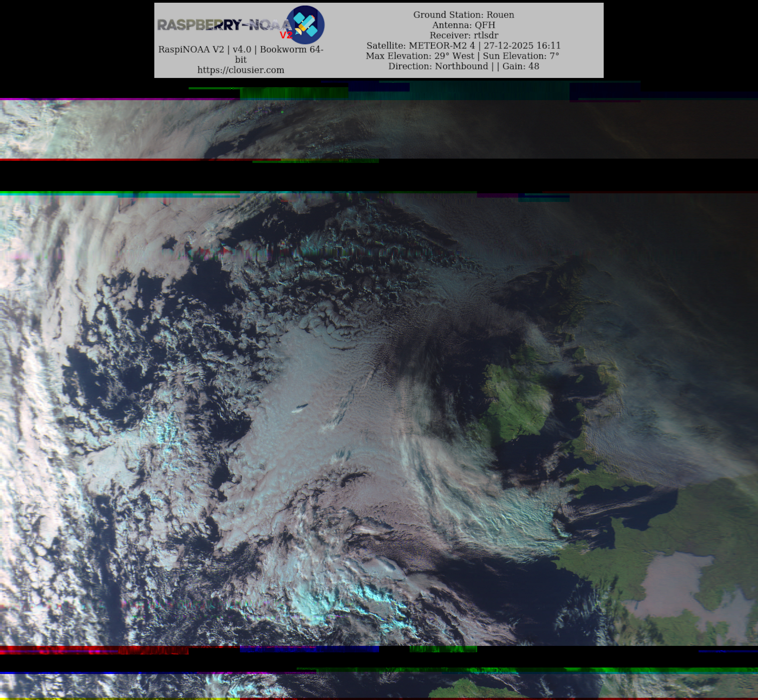The image size is (758, 700).
Task: Click the satellite logo icon in the banner
Action: [x=305, y=25]
